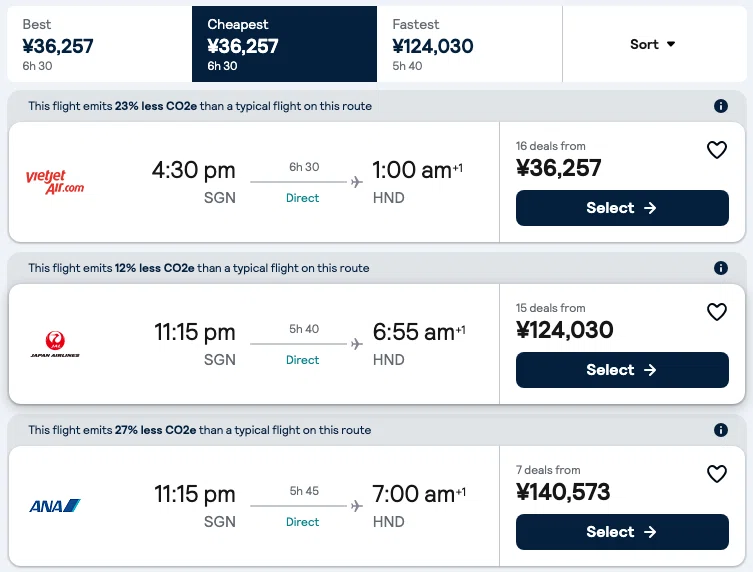Click the 4:30 pm SGN departure time

pos(194,170)
